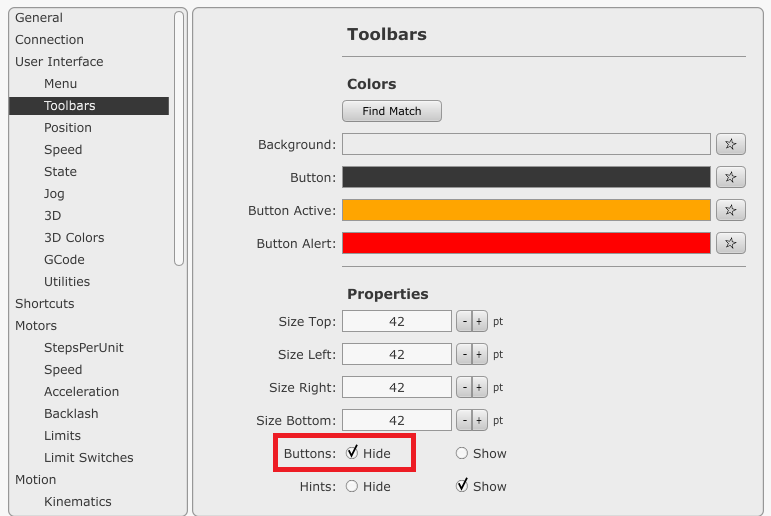The height and width of the screenshot is (516, 771).
Task: Go to Limit Switches settings
Action: pyautogui.click(x=88, y=457)
